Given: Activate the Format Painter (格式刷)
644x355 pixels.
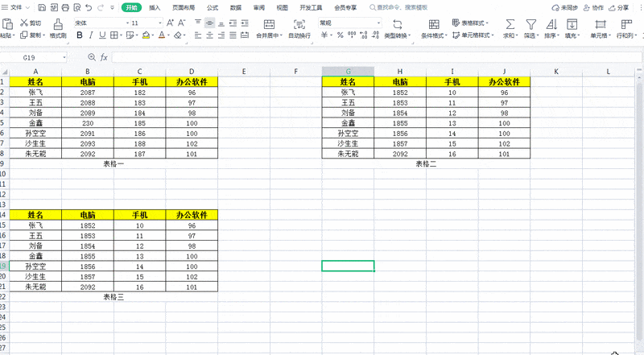Looking at the screenshot, I should pyautogui.click(x=58, y=29).
